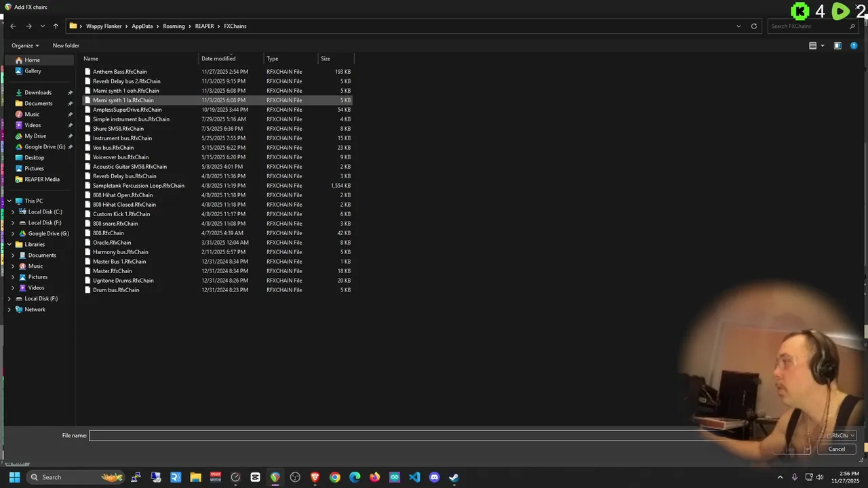
Task: Select Vox bus.RfxChain file
Action: [x=217, y=147]
